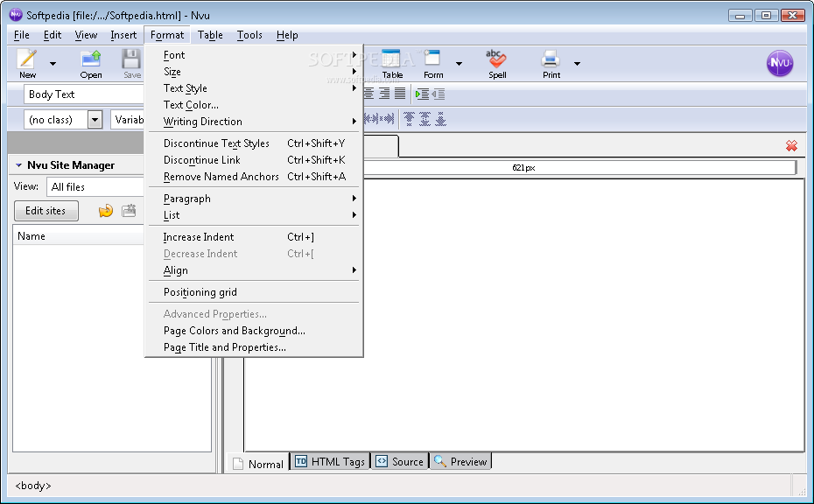Open the Insert menu
The image size is (814, 504).
(123, 35)
